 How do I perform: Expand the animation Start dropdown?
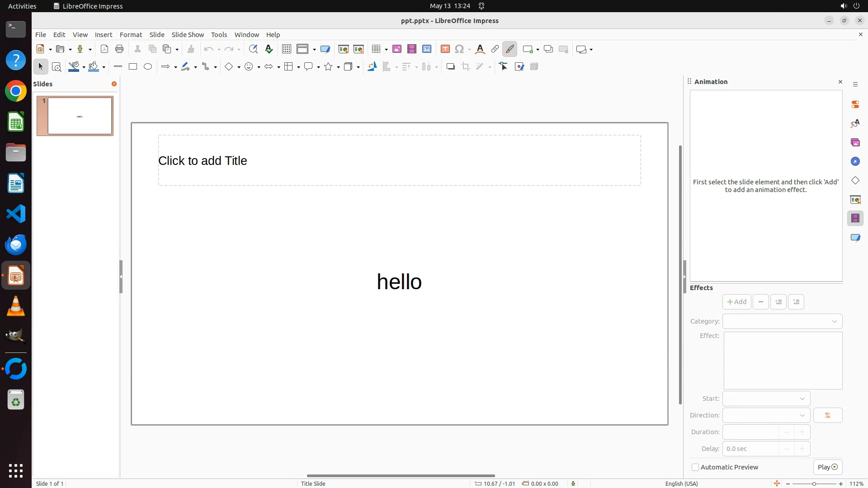[766, 399]
